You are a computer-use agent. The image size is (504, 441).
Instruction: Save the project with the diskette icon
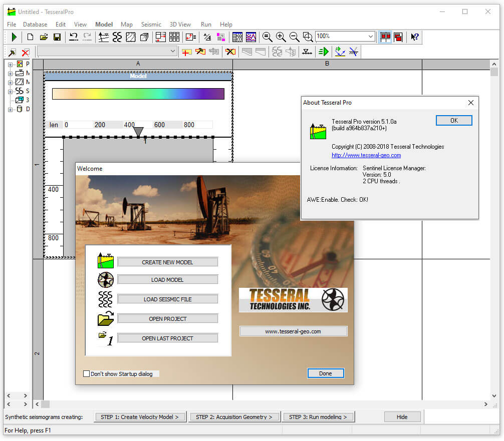coord(57,37)
